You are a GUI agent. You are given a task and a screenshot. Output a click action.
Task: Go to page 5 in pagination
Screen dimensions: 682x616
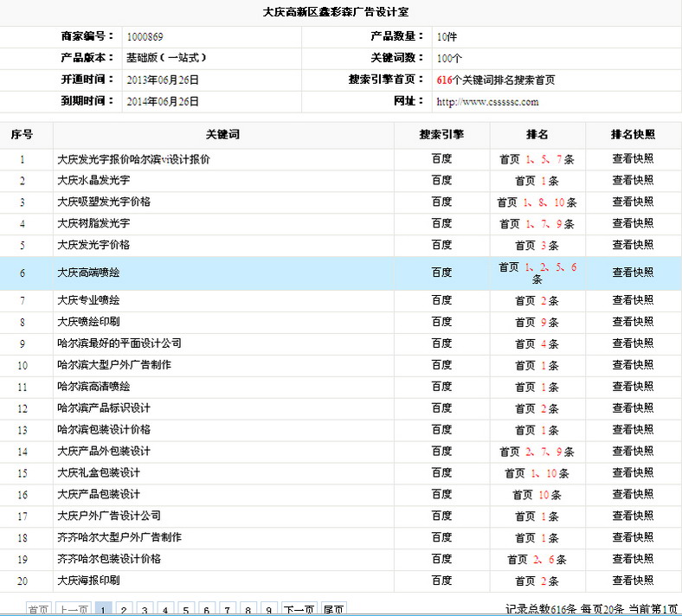[186, 609]
